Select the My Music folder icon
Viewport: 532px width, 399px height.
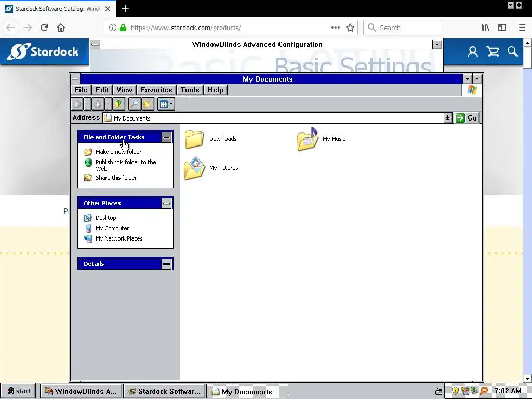click(308, 139)
